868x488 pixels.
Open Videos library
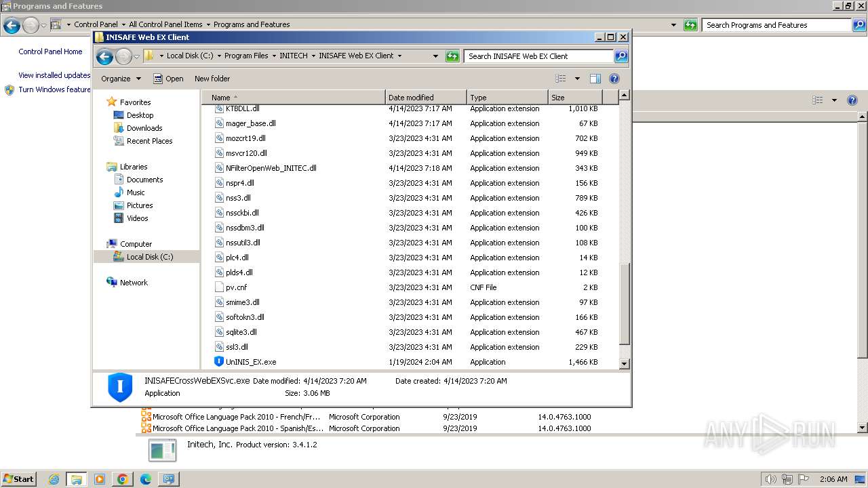[x=137, y=218]
